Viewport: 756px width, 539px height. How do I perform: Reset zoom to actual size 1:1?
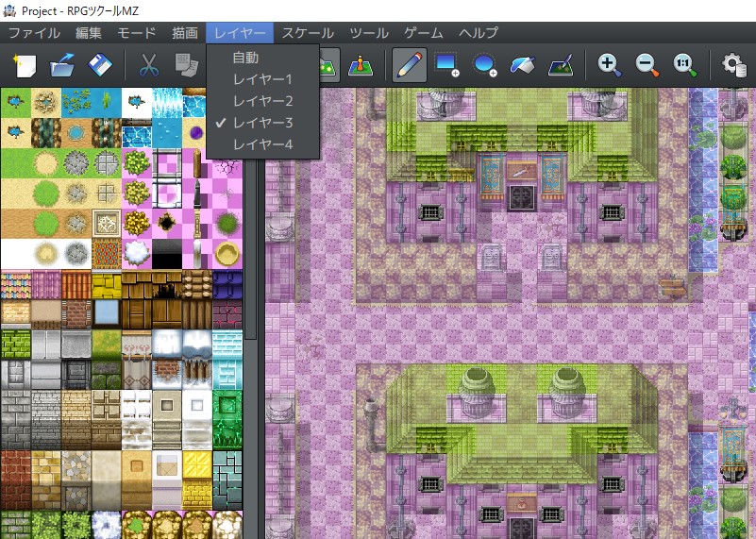(684, 65)
